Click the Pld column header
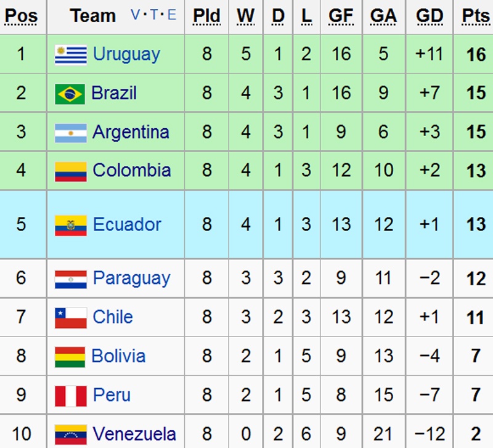493x448 pixels. click(206, 16)
